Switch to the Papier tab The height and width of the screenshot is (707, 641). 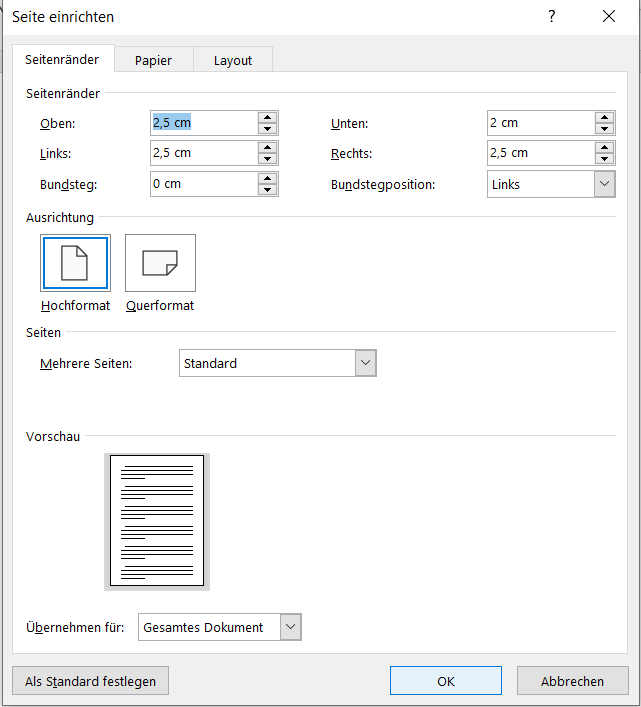tap(153, 60)
